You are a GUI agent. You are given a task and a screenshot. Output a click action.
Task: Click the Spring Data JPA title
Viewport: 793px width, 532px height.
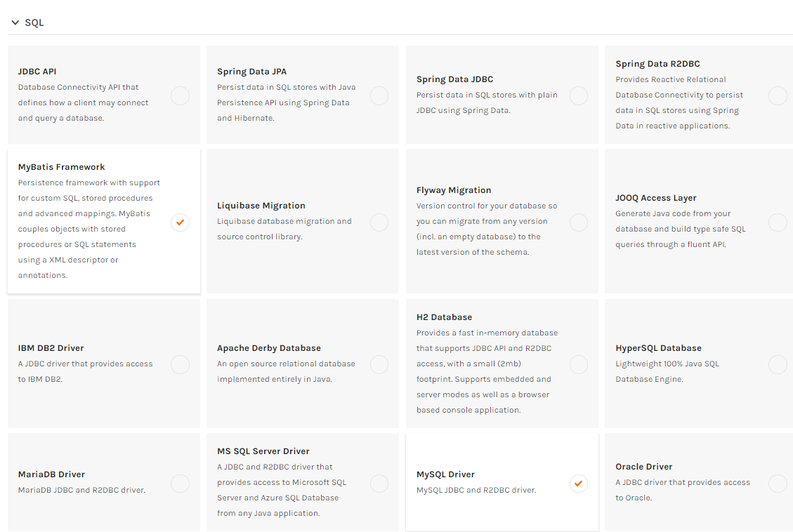point(252,72)
